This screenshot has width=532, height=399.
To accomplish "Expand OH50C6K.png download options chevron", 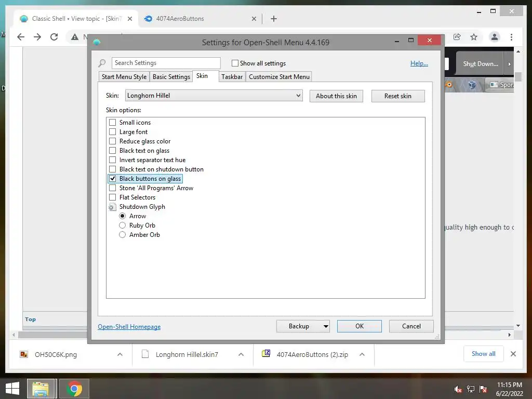I will tap(120, 354).
